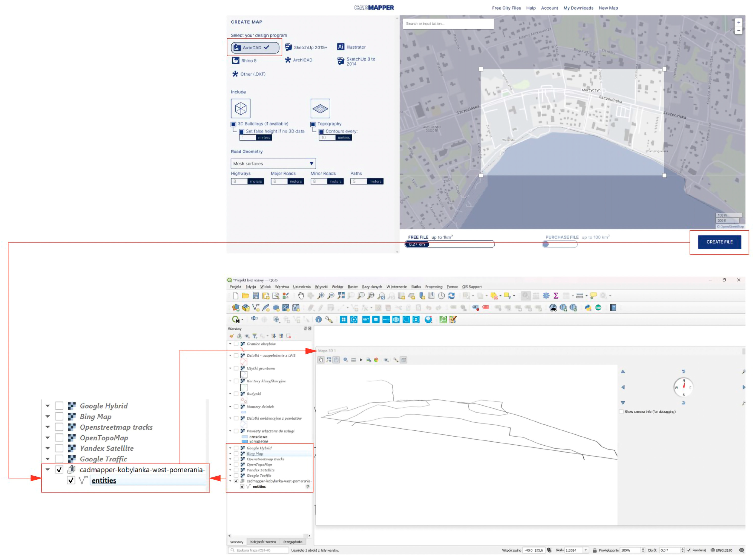756x560 pixels.
Task: Click the ArchiCAD program icon
Action: point(288,60)
